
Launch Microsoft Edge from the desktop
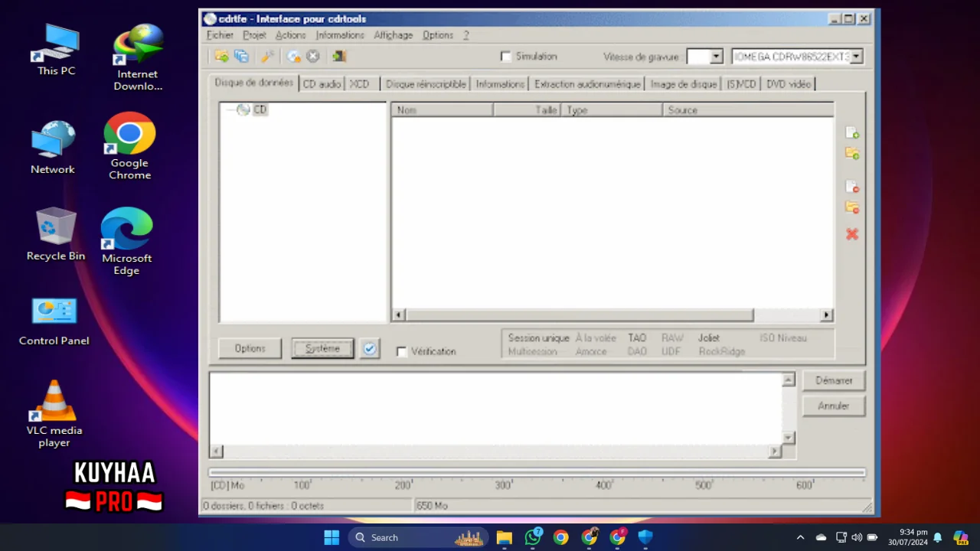[x=127, y=241]
